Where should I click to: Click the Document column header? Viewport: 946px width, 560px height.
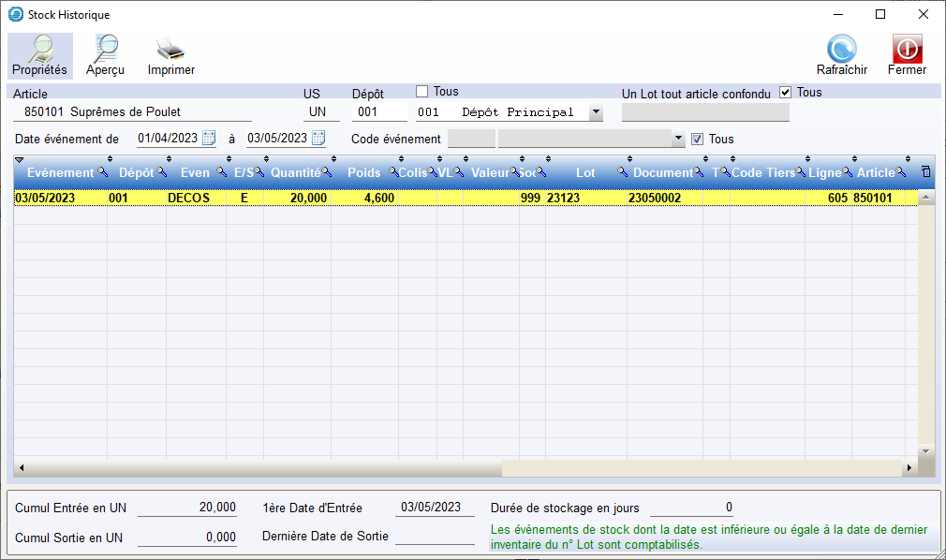662,173
